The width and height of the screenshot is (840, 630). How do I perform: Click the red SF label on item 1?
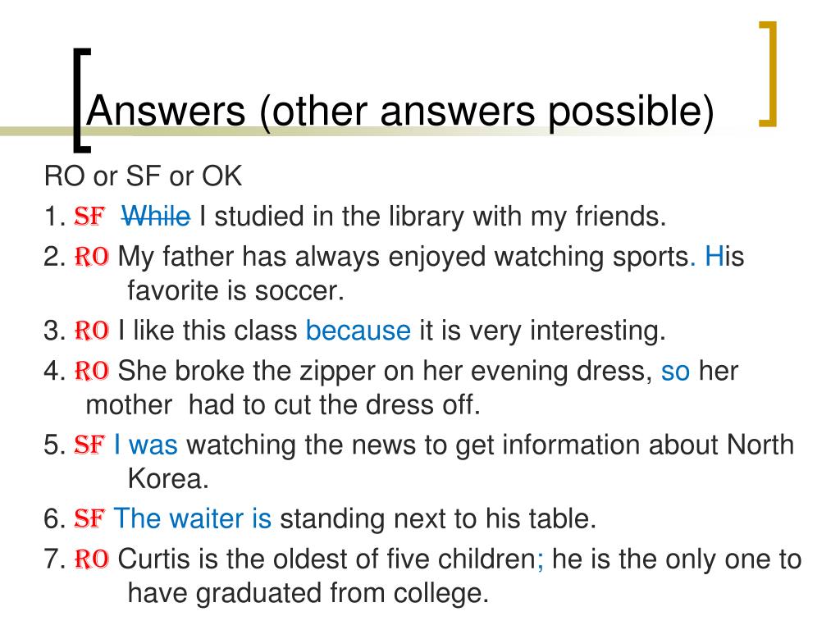tap(89, 217)
